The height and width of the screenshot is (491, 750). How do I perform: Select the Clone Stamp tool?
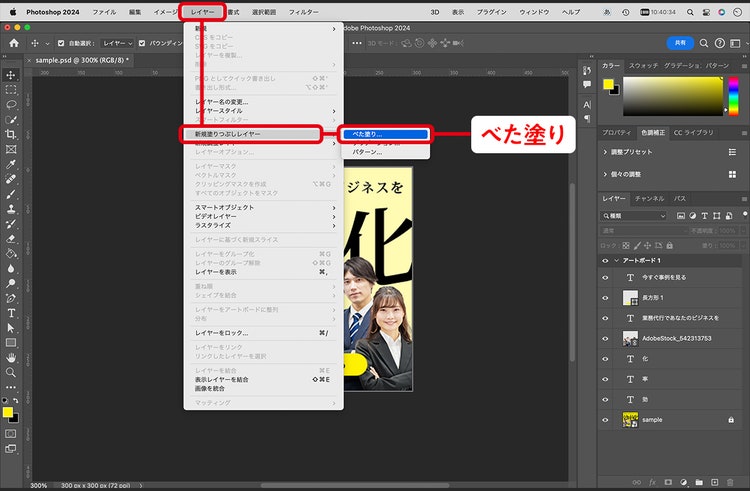tap(11, 209)
